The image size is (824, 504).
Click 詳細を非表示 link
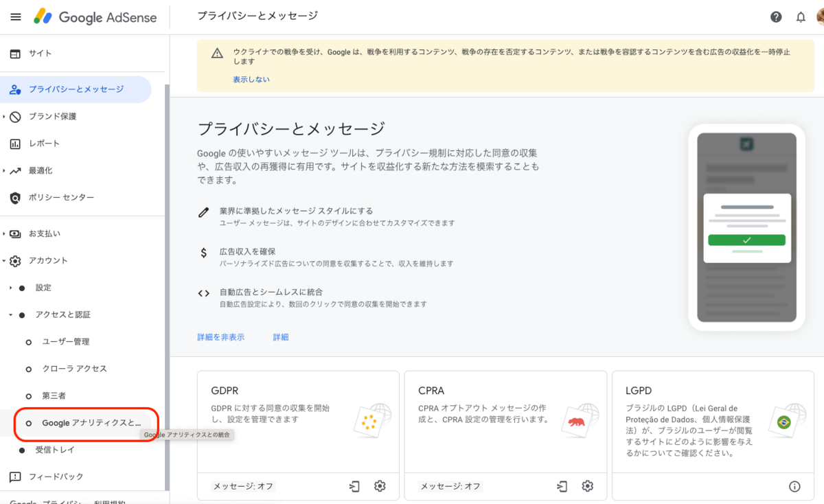tap(221, 337)
